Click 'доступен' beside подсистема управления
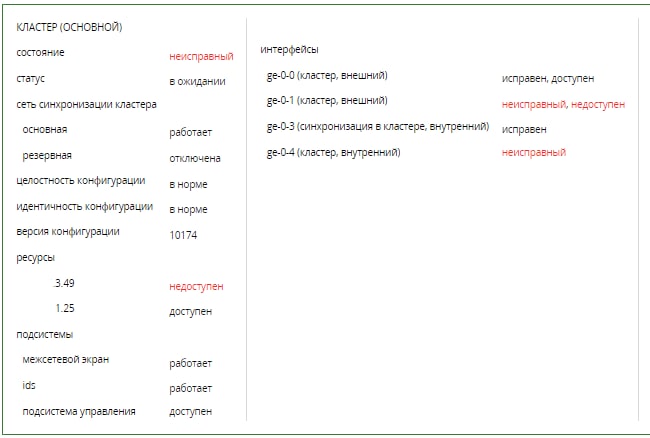650x438 pixels. tap(190, 411)
